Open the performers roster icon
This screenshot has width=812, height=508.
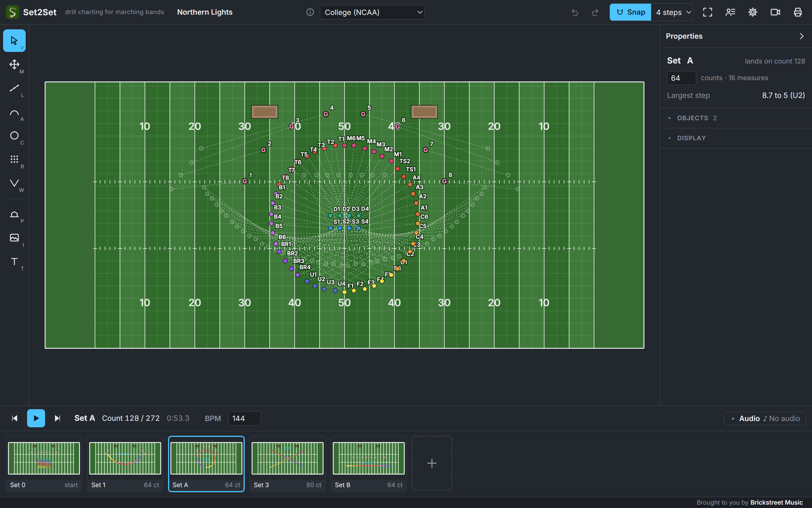730,12
